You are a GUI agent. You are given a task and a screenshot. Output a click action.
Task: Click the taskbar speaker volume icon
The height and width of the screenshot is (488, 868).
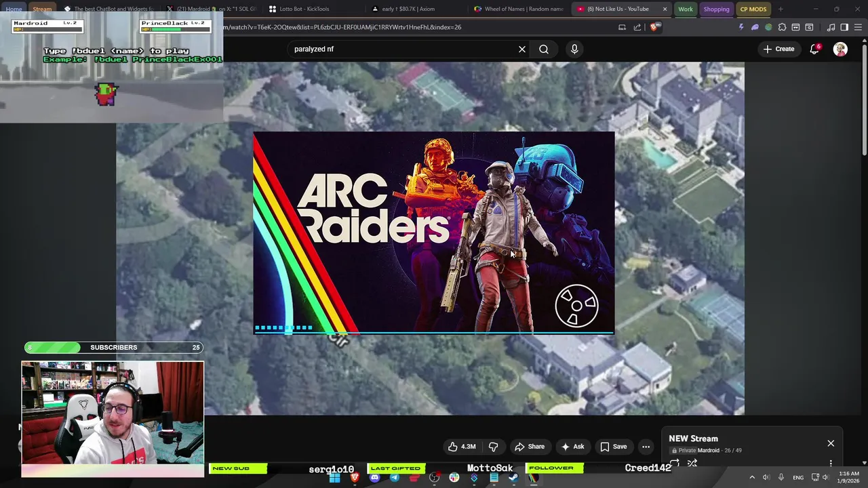coord(766,477)
